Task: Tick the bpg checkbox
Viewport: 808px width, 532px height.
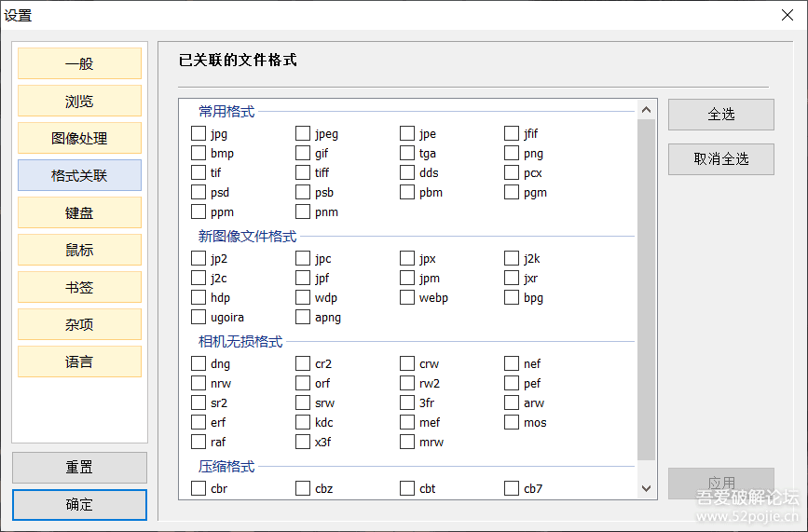Action: pos(512,297)
